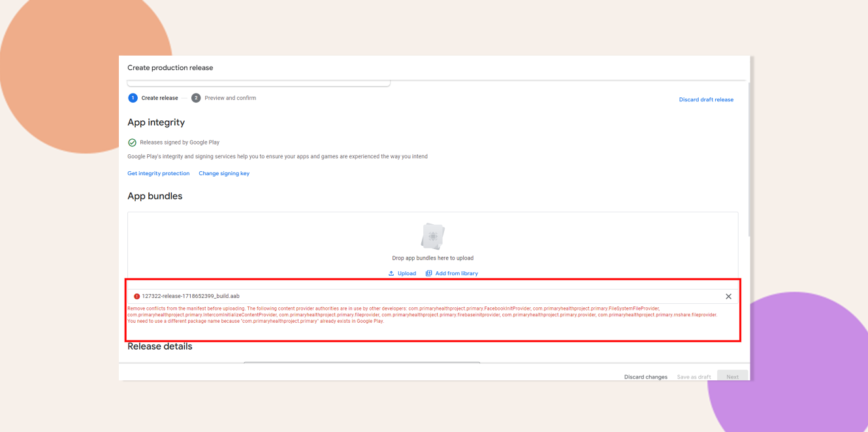This screenshot has height=432, width=868.
Task: Click Drop app bundles here to upload text
Action: 433,258
